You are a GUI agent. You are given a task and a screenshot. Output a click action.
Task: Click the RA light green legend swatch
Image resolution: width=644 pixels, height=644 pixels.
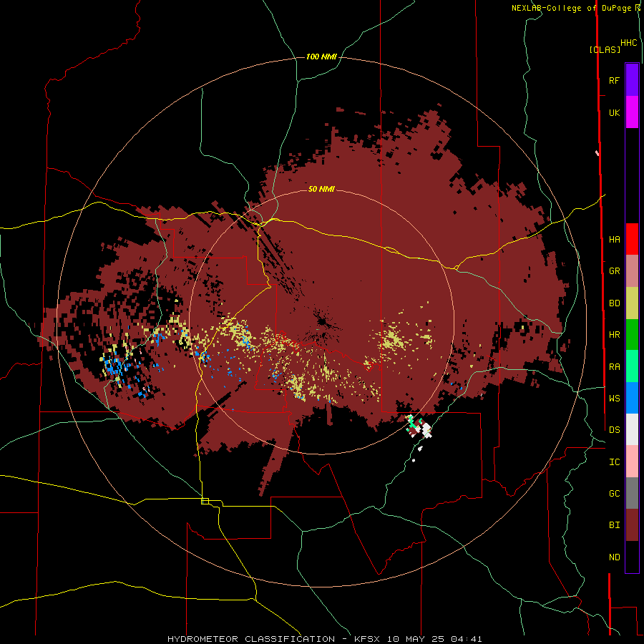[632, 366]
